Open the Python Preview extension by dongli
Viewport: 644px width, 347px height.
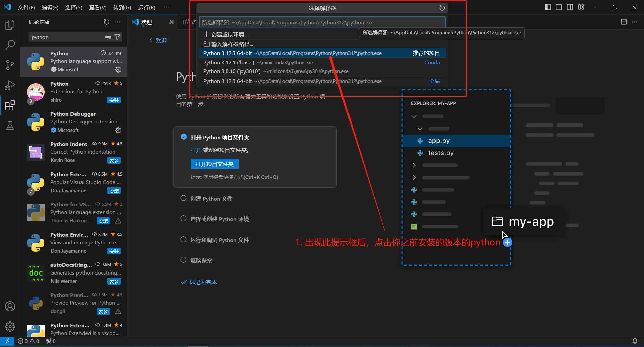pos(74,303)
